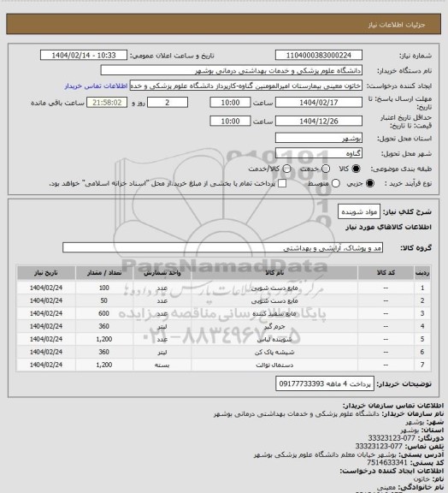Viewport: 448px width, 493px height.
Task: Click the delivery province field بوشهر
Action: pos(319,138)
